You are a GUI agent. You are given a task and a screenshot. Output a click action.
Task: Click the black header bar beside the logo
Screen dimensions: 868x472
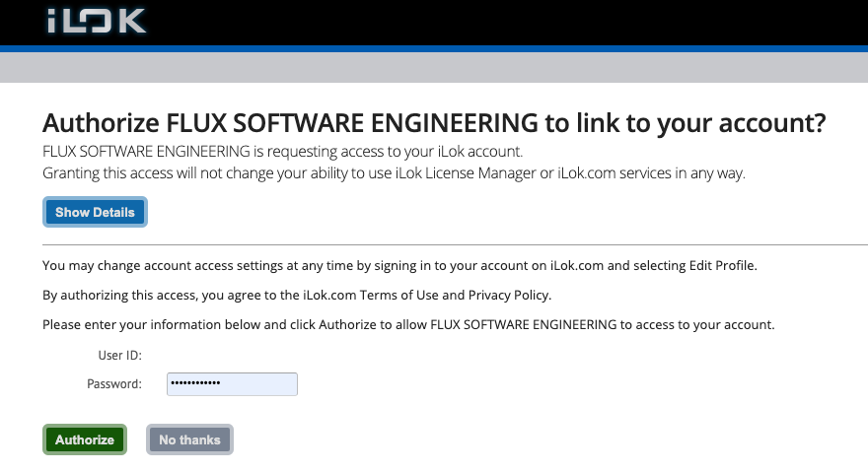(x=498, y=22)
